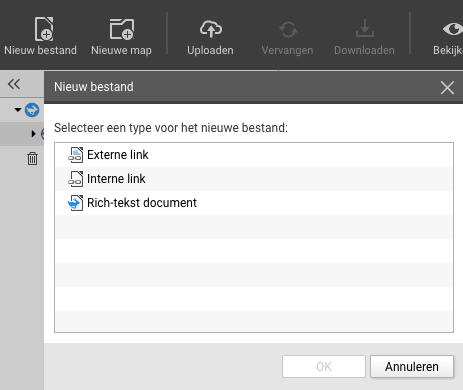This screenshot has width=463, height=390.
Task: Click the Interne link icon
Action: 76,179
